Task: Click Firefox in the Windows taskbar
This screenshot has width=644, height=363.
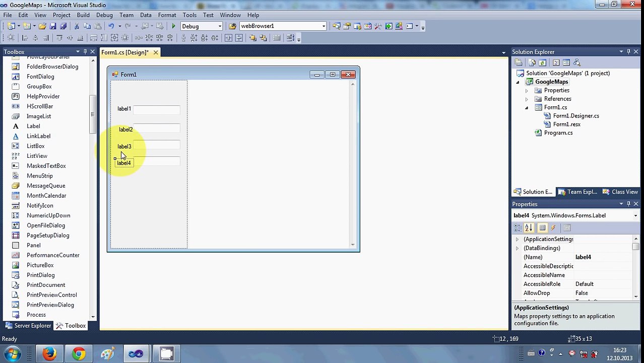Action: click(x=49, y=354)
